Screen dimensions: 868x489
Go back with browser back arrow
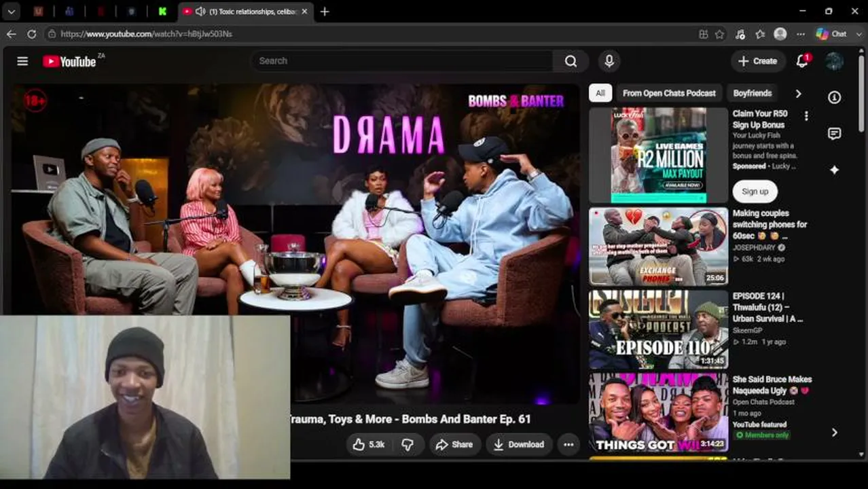12,33
